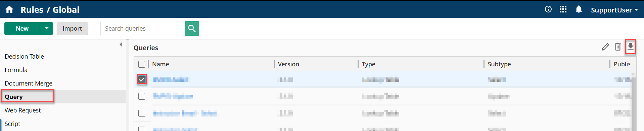Image resolution: width=644 pixels, height=131 pixels.
Task: Select Formula in sidebar
Action: click(16, 70)
